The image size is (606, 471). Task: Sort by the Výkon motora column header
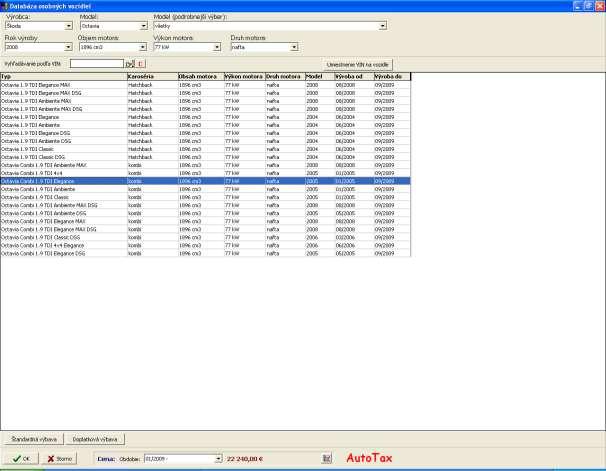245,77
